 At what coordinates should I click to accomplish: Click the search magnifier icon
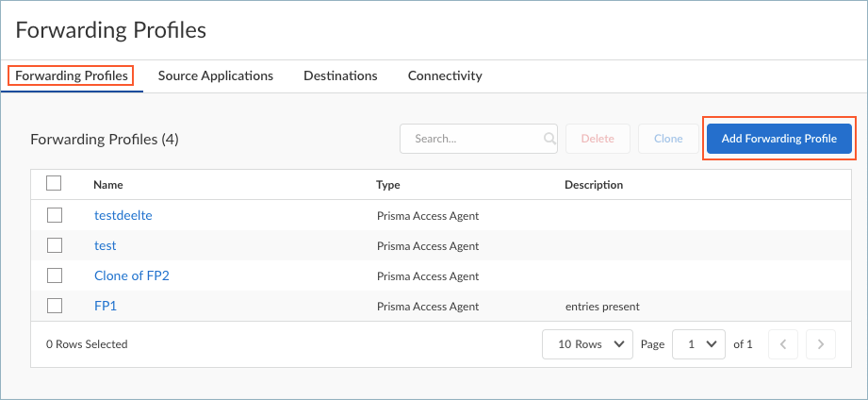pos(549,139)
